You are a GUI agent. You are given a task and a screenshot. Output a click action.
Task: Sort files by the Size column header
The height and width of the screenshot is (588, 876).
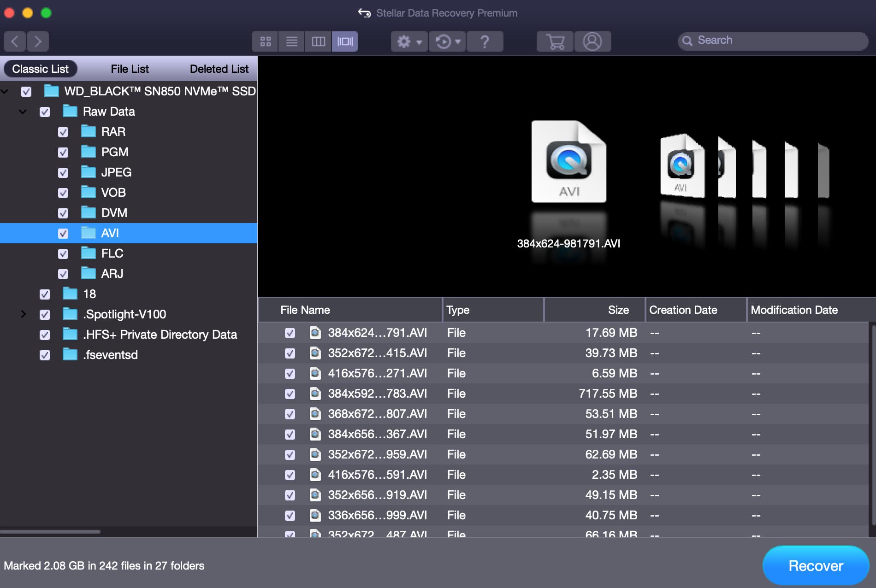618,310
